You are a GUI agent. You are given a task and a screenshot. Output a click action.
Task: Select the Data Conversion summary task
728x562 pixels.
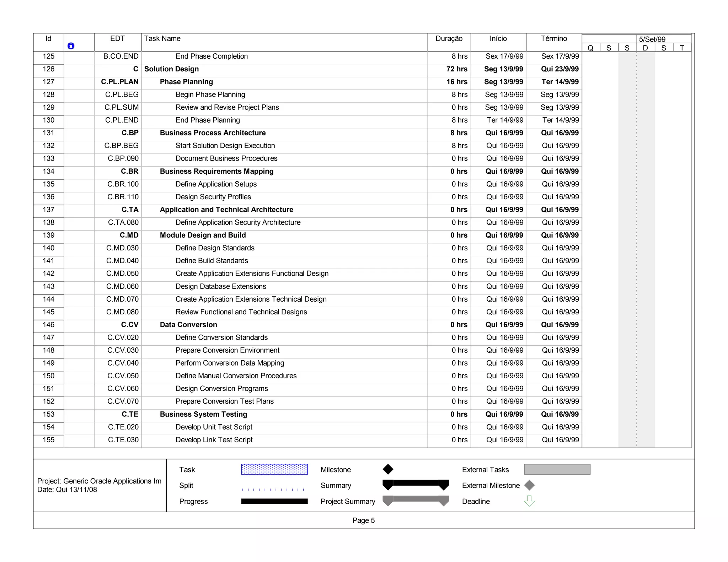click(x=188, y=325)
